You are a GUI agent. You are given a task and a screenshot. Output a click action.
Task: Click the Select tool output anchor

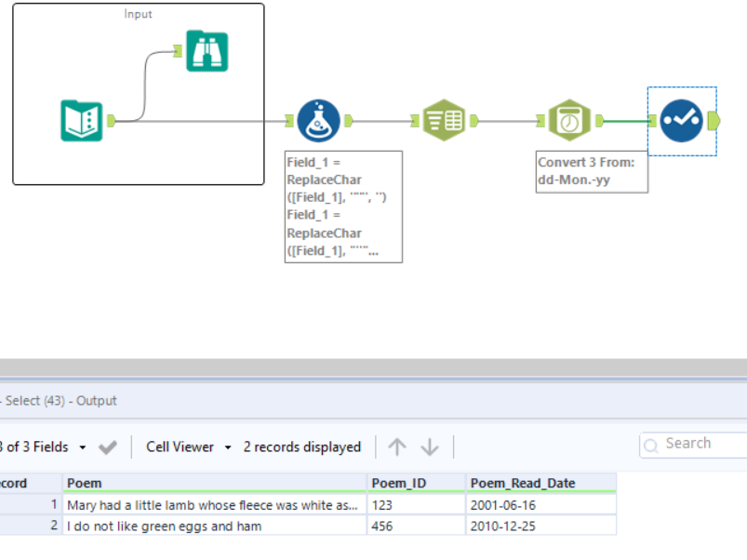point(714,121)
